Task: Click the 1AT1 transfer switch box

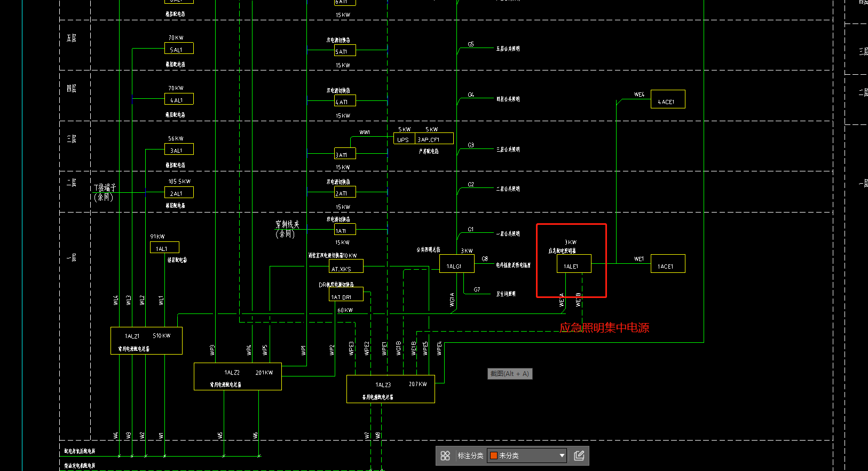Action: coord(345,230)
